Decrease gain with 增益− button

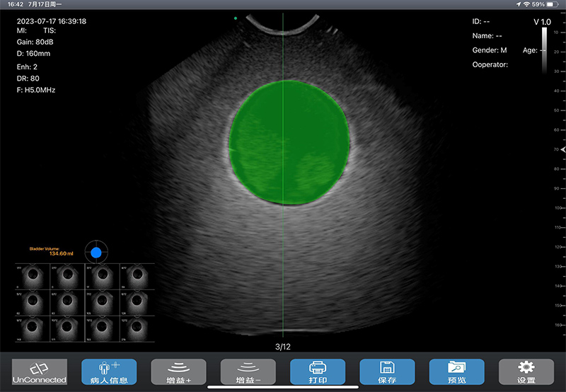click(248, 371)
